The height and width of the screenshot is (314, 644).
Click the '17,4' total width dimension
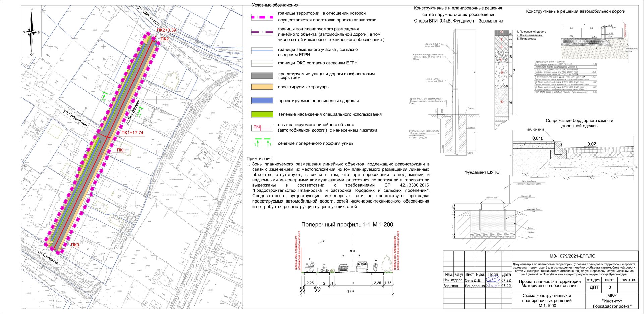351,291
